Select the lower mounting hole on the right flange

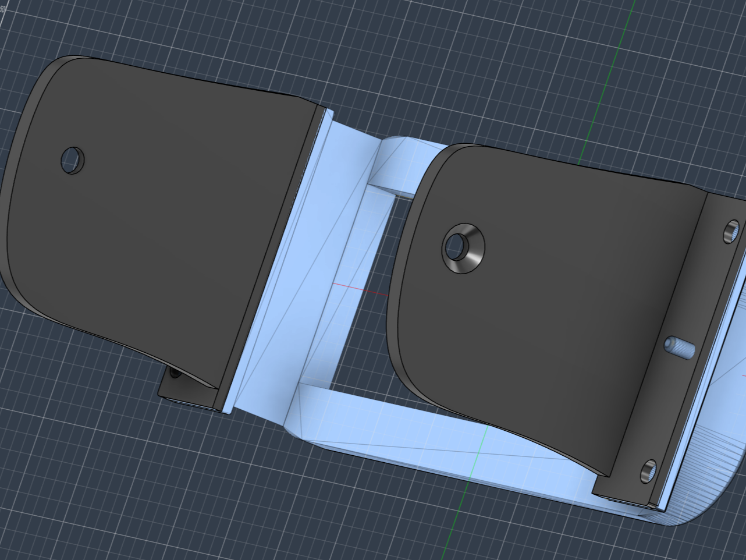649,470
